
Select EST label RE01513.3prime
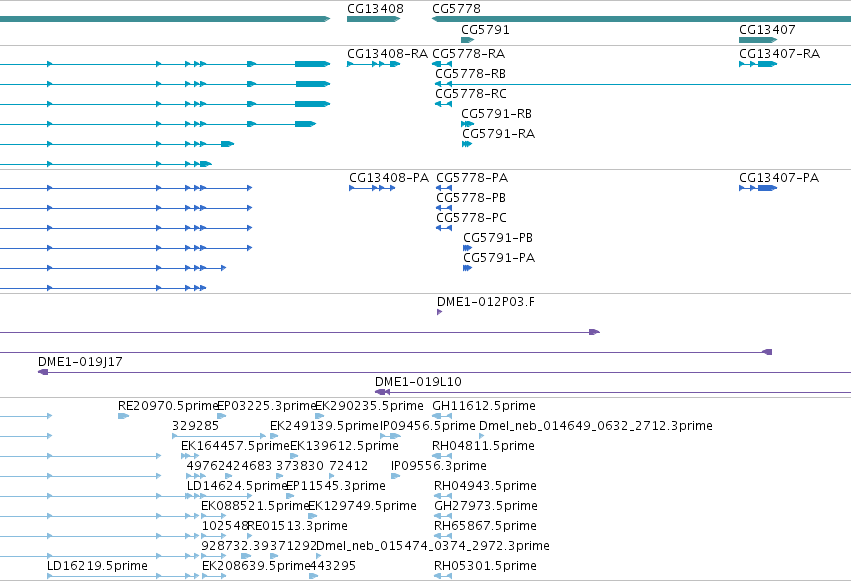(x=297, y=526)
